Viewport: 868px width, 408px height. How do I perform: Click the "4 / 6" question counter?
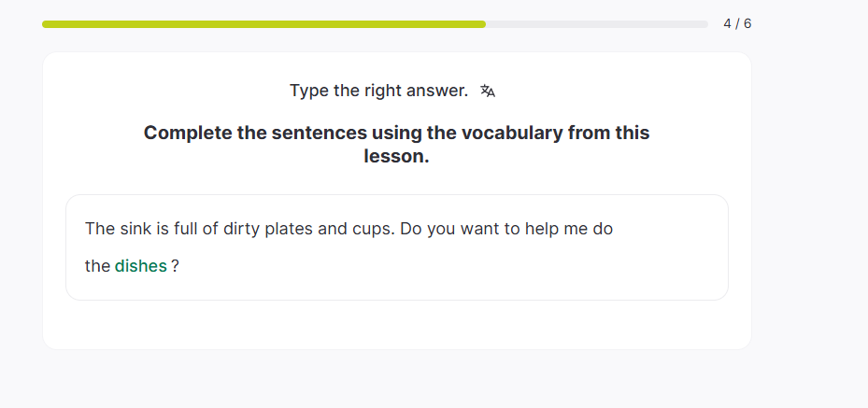[x=737, y=23]
